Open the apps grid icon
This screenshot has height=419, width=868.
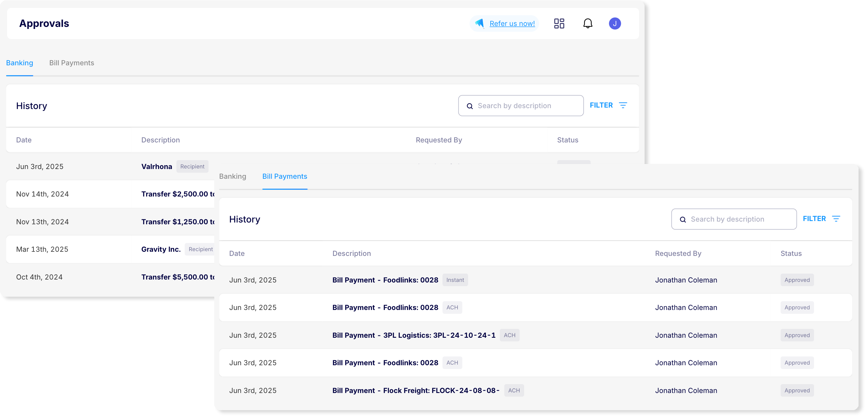[x=559, y=24]
